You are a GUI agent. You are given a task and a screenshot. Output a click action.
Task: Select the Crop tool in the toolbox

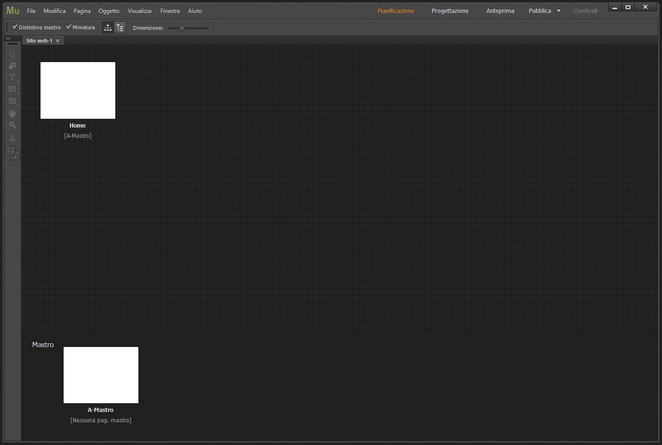click(x=12, y=65)
